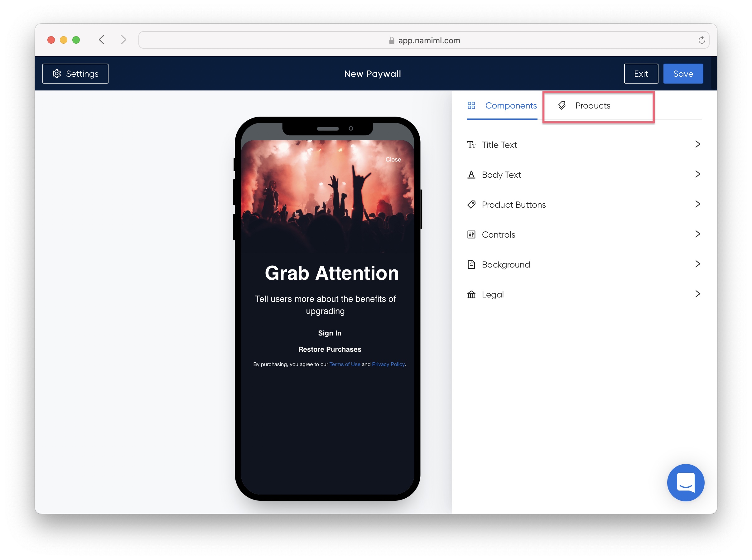Click the Controls sliders icon
752x560 pixels.
point(471,234)
